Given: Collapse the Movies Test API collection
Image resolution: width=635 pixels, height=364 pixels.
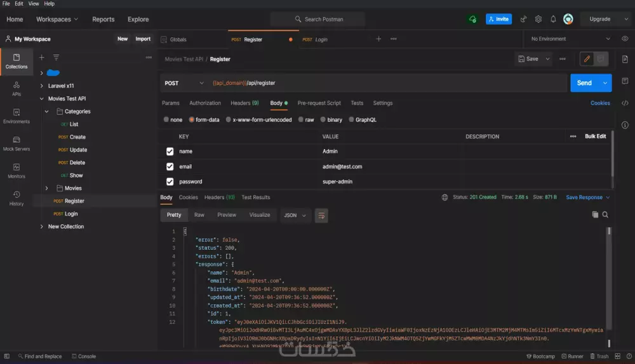Looking at the screenshot, I should coord(41,99).
